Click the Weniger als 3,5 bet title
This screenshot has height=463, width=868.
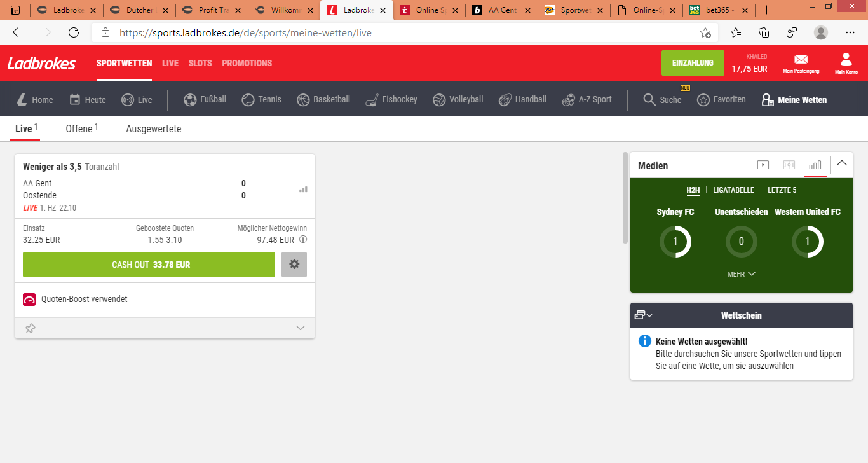click(52, 167)
